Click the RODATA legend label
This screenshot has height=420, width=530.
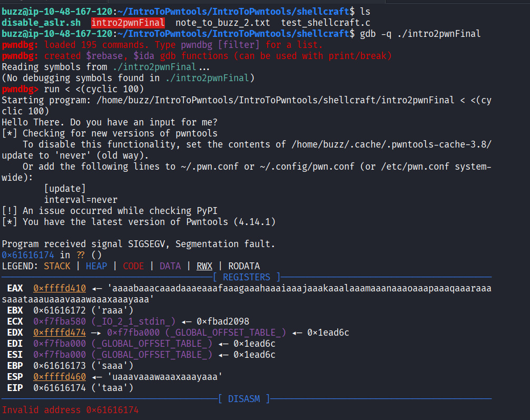click(244, 266)
